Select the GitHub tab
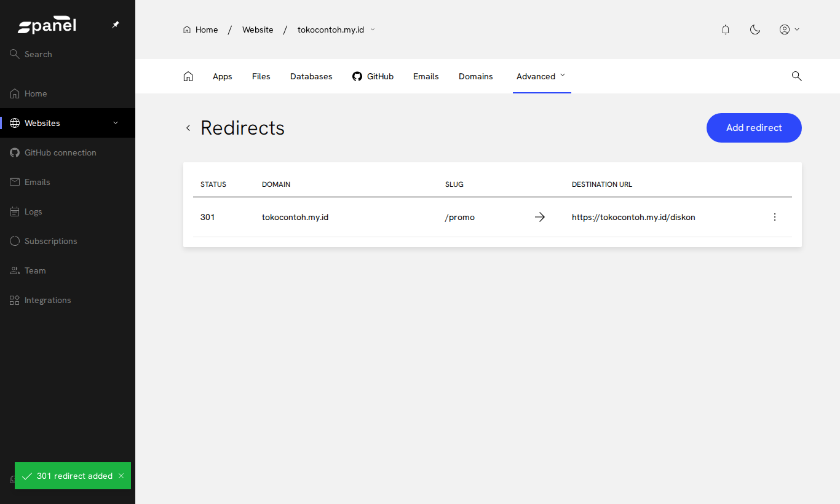 click(x=373, y=76)
